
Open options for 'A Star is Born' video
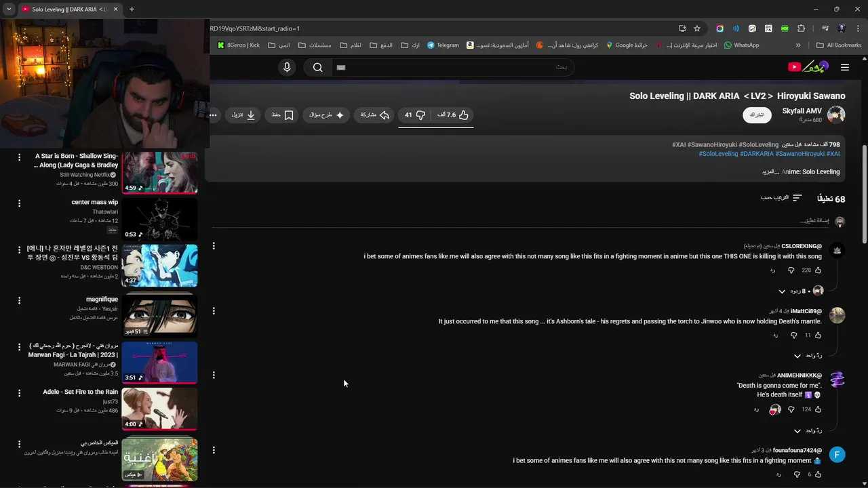click(x=19, y=157)
